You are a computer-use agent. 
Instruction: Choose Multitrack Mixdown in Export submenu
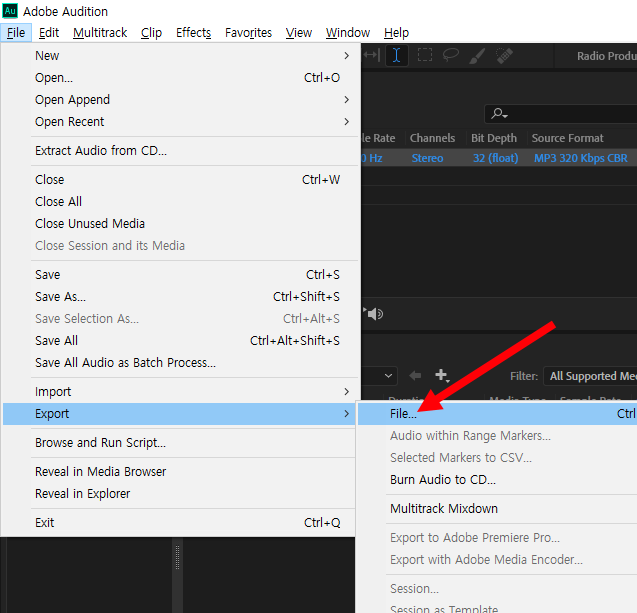click(497, 509)
